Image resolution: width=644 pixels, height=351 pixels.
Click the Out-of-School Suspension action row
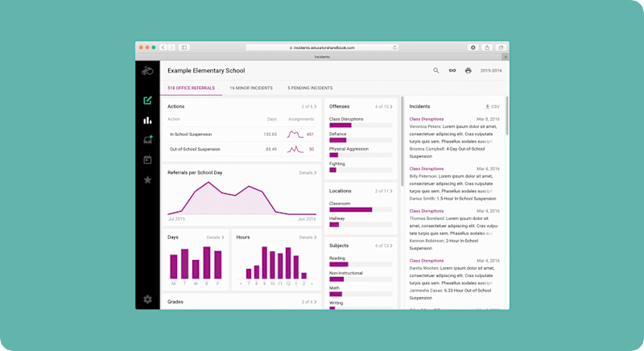click(242, 149)
